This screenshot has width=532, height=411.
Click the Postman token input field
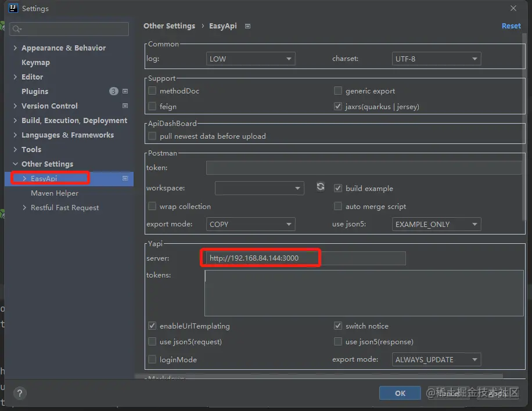coord(364,168)
